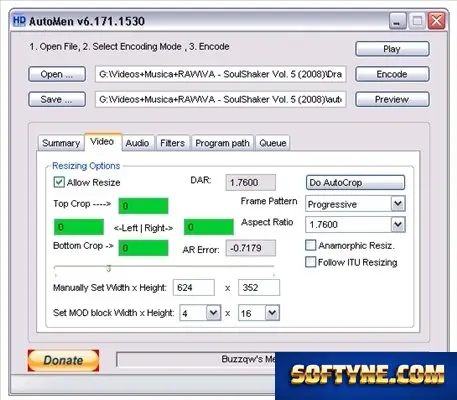Click the SOFTYNE.COM watermark logo
The height and width of the screenshot is (400, 457).
[367, 375]
